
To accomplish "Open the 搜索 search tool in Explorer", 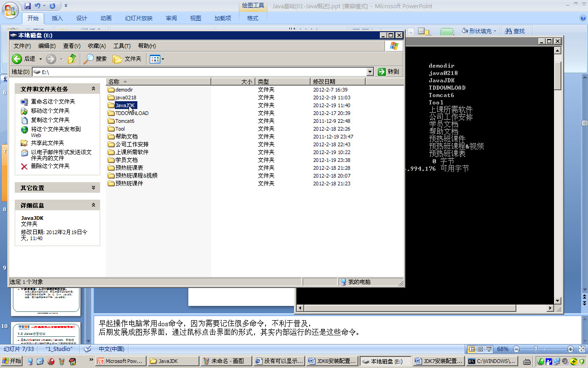I will point(95,59).
